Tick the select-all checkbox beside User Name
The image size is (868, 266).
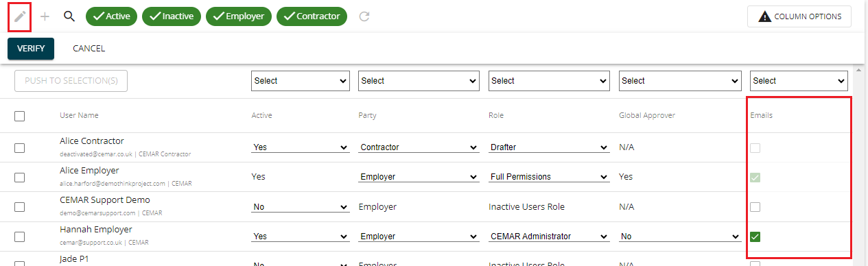pyautogui.click(x=20, y=116)
